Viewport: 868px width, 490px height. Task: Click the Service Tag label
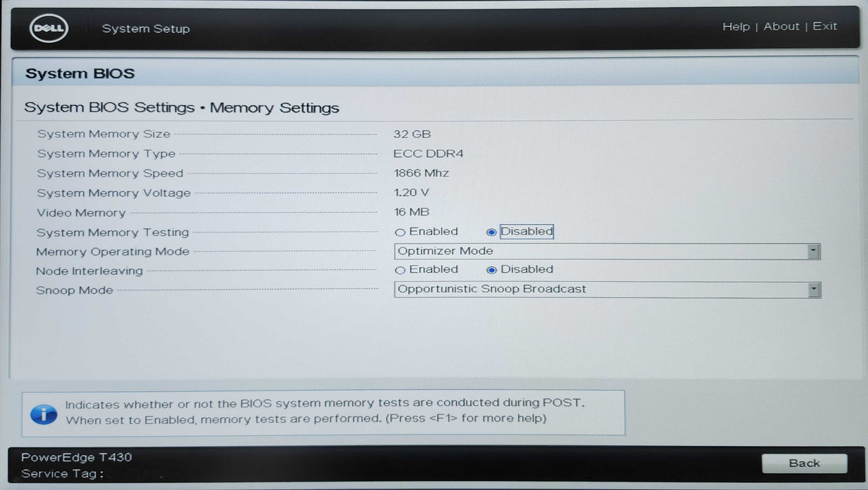click(x=62, y=474)
